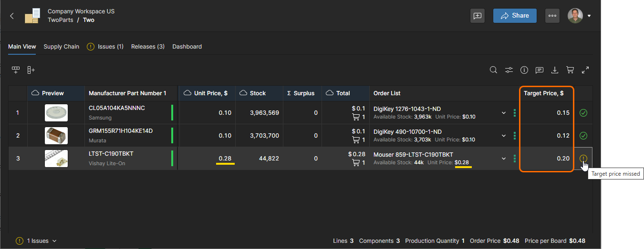Image resolution: width=644 pixels, height=249 pixels.
Task: Open the add comment icon next to Share
Action: (x=478, y=16)
